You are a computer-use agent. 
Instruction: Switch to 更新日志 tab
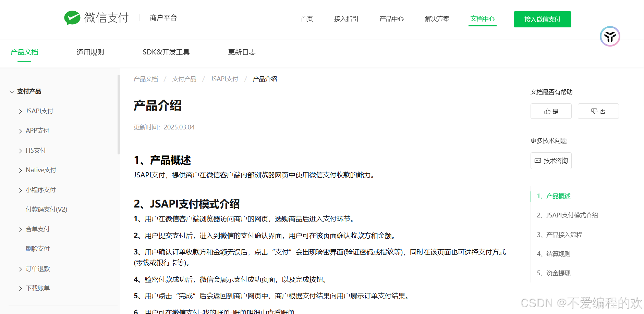pos(242,52)
